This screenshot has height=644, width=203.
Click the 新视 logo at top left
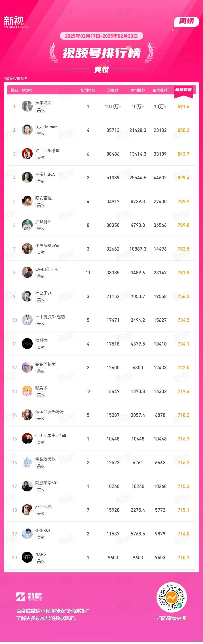coord(16,22)
